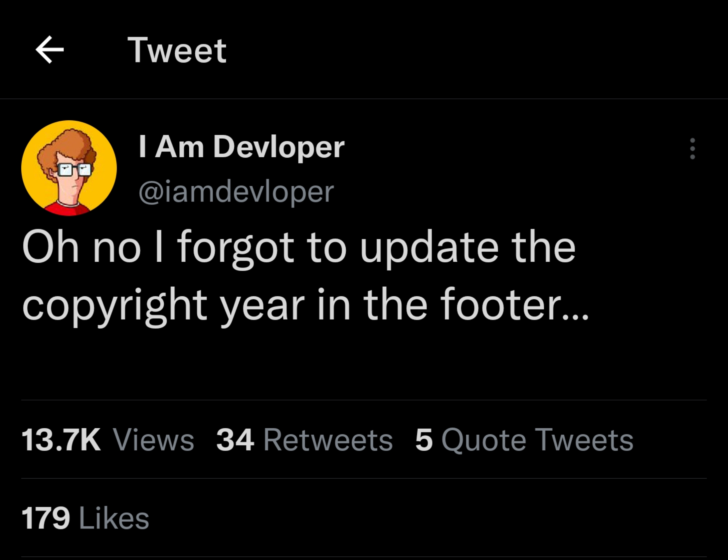Go back using the left arrow
Screen dimensions: 728x560
49,50
